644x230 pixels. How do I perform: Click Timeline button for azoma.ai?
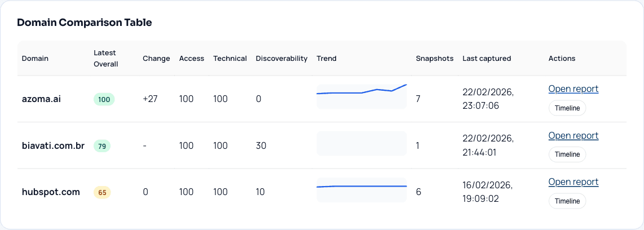click(567, 108)
